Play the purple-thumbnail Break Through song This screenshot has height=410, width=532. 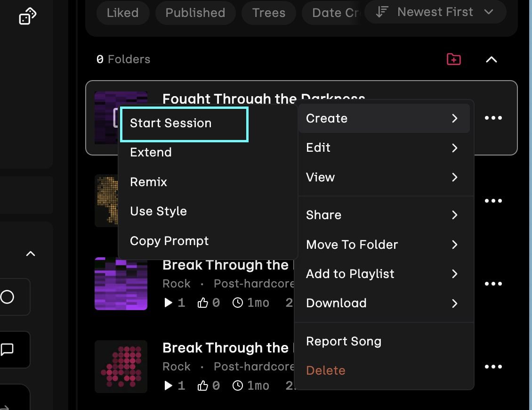[x=168, y=303]
